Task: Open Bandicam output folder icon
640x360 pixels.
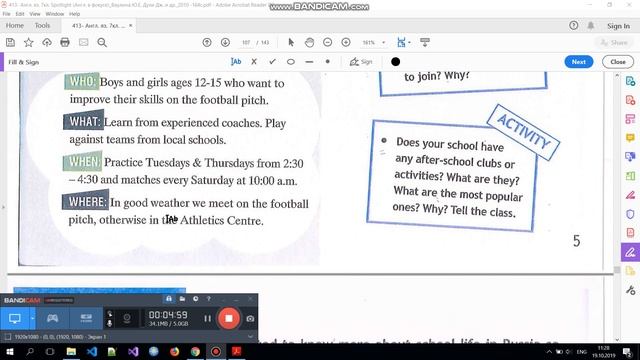Action: 182,299
